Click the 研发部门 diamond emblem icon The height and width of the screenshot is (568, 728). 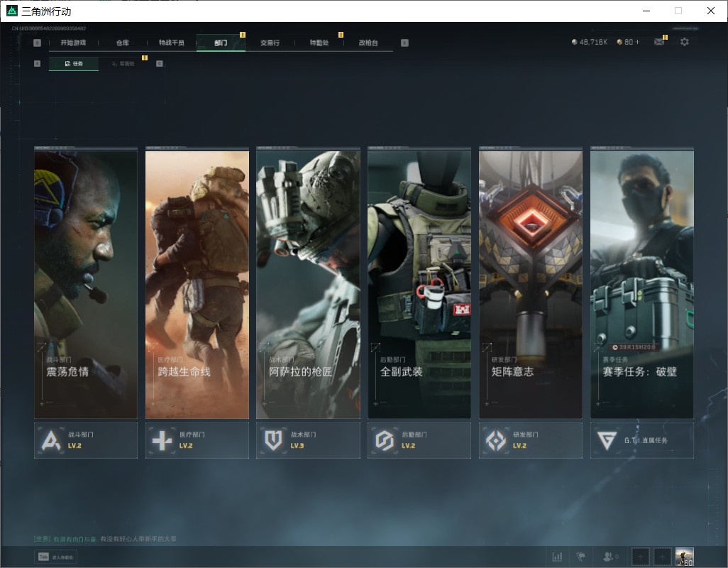(x=496, y=440)
